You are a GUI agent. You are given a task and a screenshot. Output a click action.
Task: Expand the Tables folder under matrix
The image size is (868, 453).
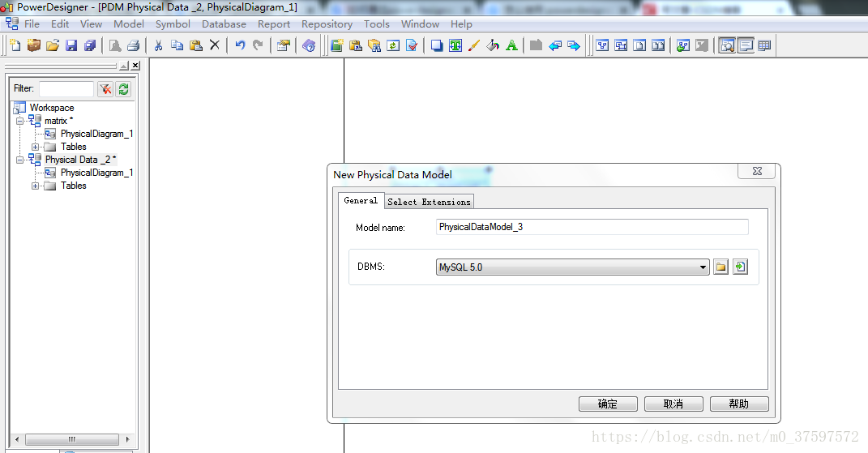pyautogui.click(x=36, y=147)
